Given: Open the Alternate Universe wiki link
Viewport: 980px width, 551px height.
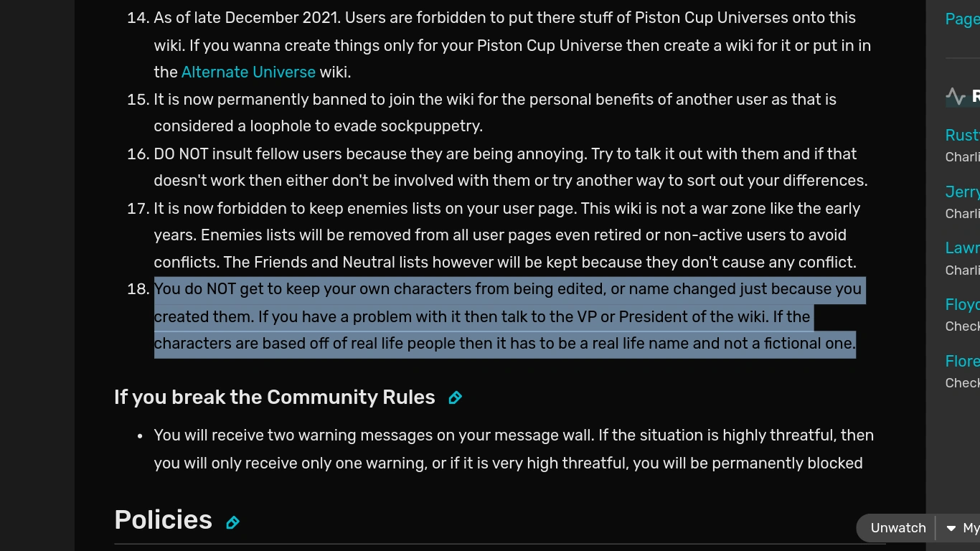Looking at the screenshot, I should pos(248,72).
